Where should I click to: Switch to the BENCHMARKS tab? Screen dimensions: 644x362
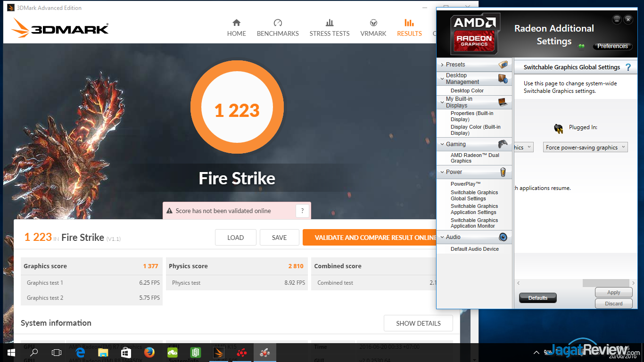278,28
